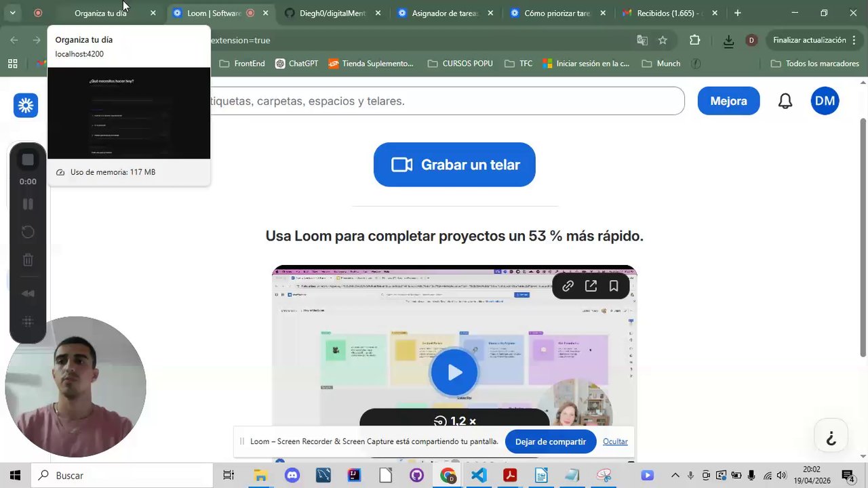Show hidden system tray icons
Image resolution: width=868 pixels, height=488 pixels.
[675, 475]
